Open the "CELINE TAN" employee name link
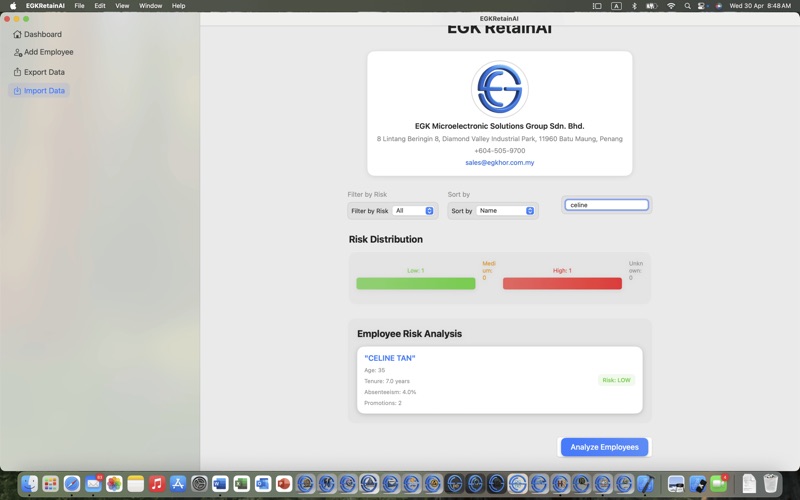Viewport: 800px width, 500px height. coord(390,358)
